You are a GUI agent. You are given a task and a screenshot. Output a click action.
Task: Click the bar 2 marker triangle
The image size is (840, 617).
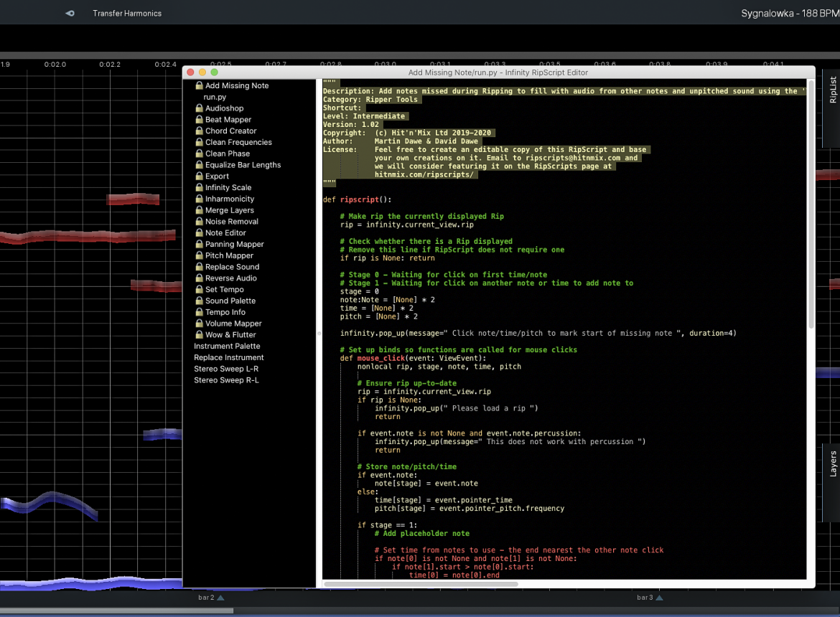[220, 598]
